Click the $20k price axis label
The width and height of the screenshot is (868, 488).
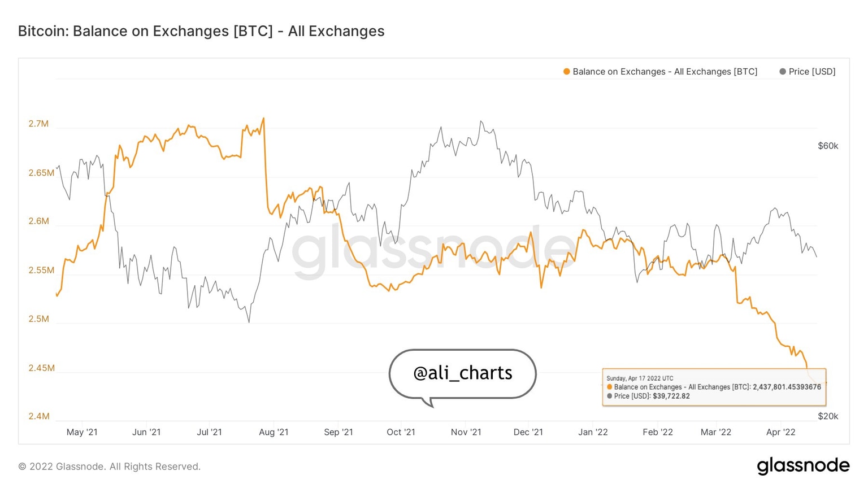coord(828,416)
